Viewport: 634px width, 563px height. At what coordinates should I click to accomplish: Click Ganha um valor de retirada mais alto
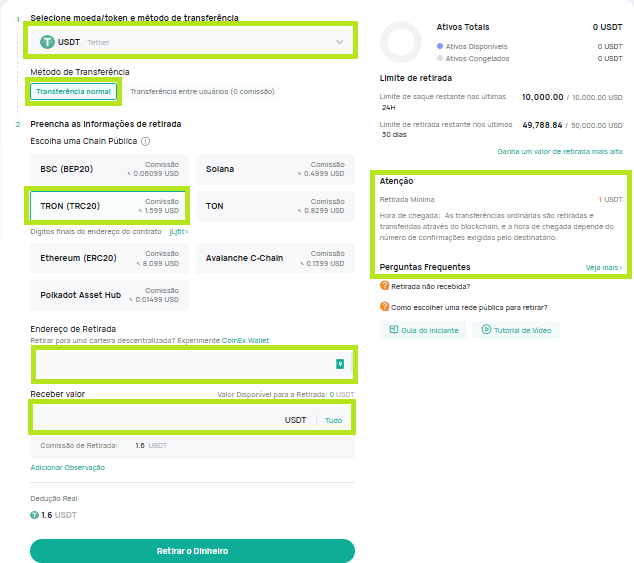560,151
